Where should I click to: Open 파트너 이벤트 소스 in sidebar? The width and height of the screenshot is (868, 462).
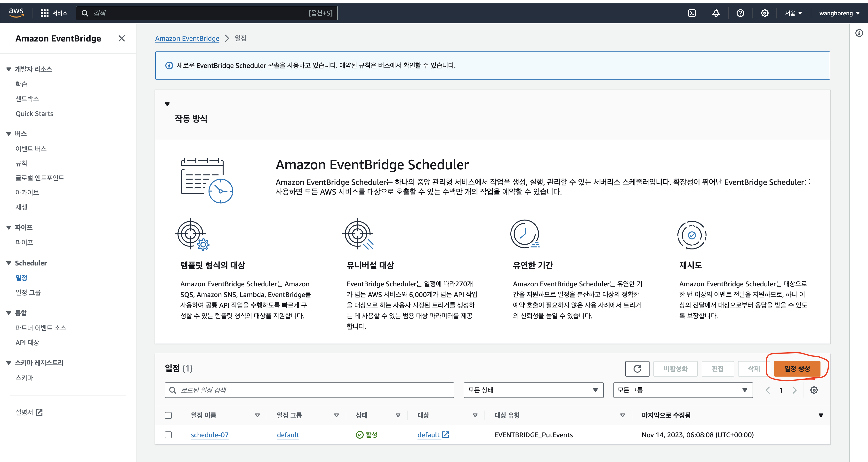tap(41, 328)
